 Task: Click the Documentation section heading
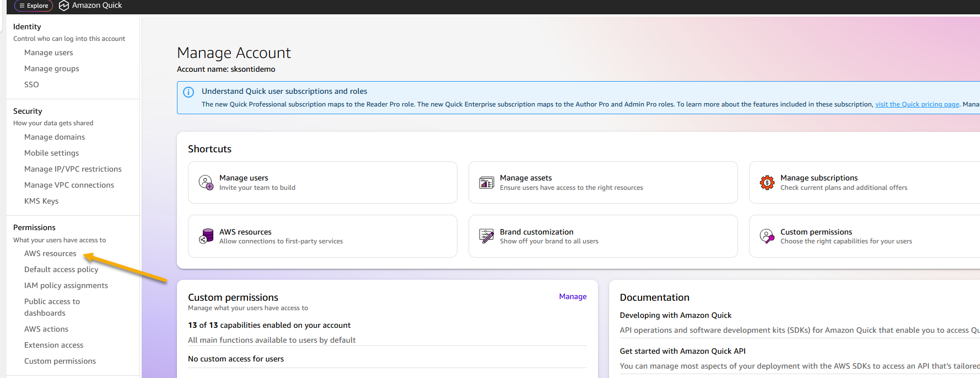pyautogui.click(x=654, y=298)
